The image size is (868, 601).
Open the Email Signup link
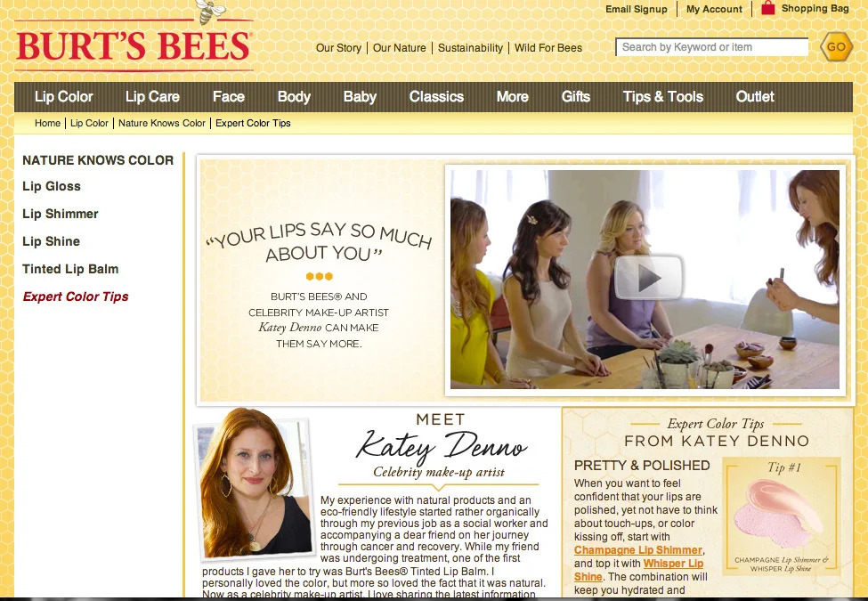[636, 9]
